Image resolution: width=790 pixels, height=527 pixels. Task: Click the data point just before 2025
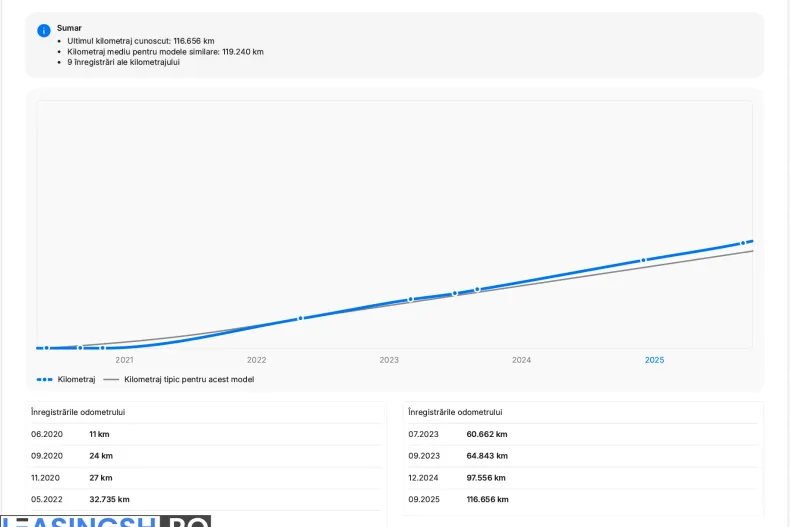(643, 260)
